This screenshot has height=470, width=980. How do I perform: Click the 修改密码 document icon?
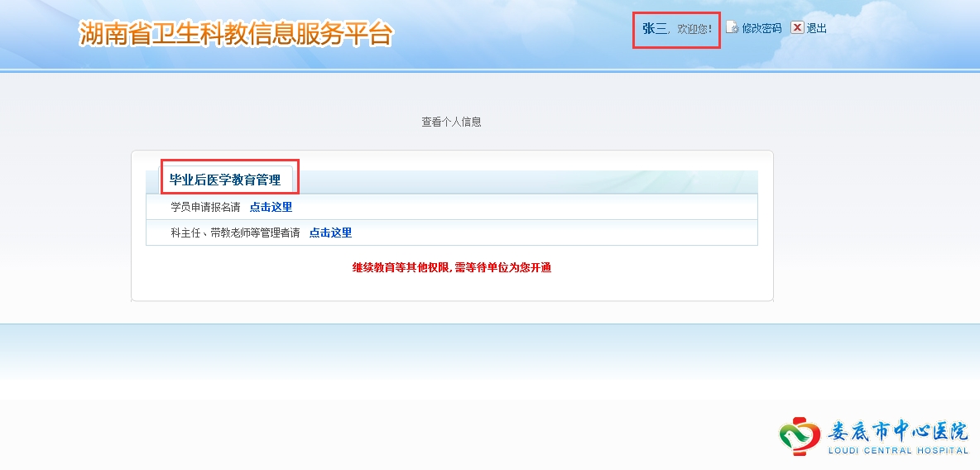(x=732, y=28)
